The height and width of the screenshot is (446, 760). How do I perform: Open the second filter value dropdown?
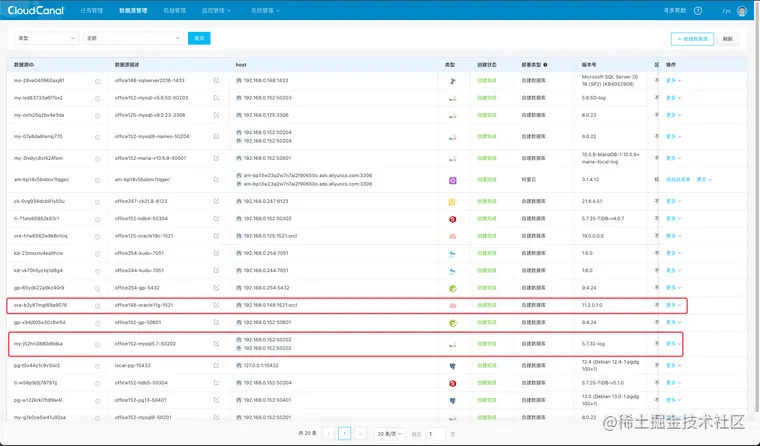pos(133,38)
